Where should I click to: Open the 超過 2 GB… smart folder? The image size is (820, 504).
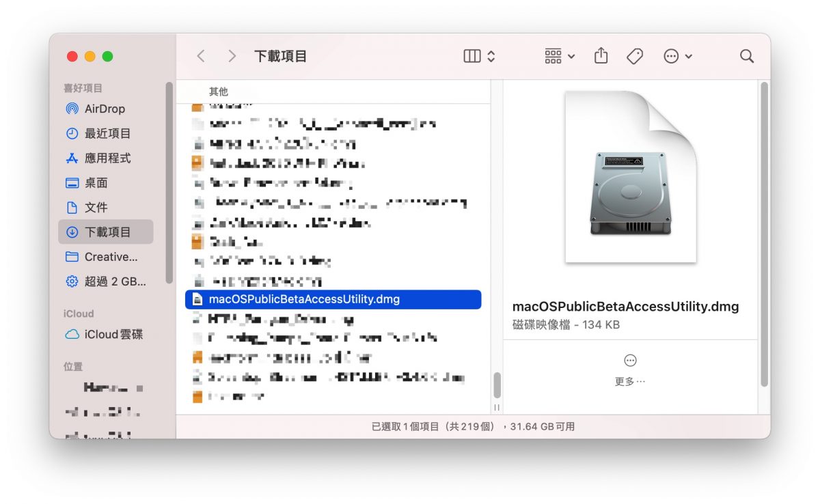tap(105, 281)
